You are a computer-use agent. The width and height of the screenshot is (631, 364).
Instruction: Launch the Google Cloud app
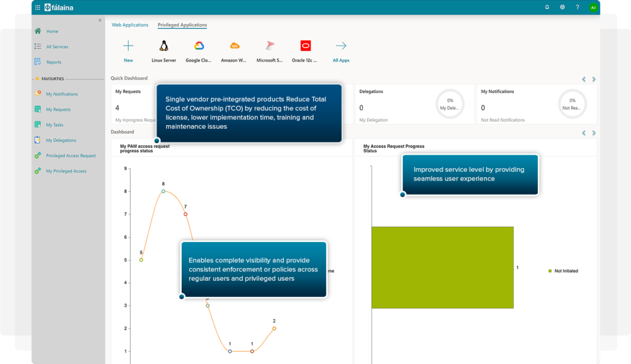tap(198, 51)
